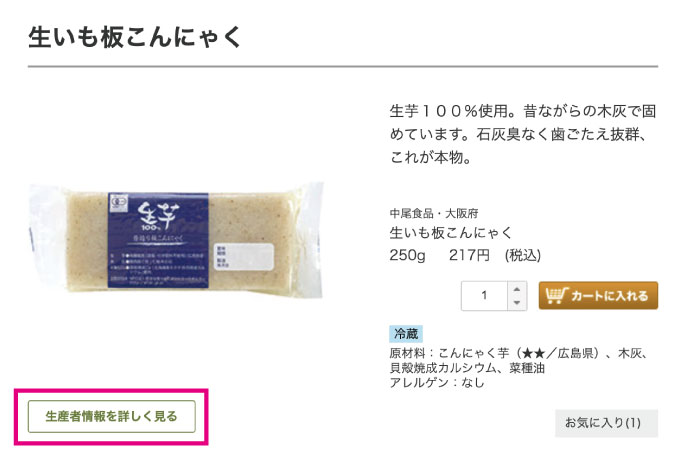Click the organic JAS mark on package
The width and height of the screenshot is (685, 465).
click(119, 202)
